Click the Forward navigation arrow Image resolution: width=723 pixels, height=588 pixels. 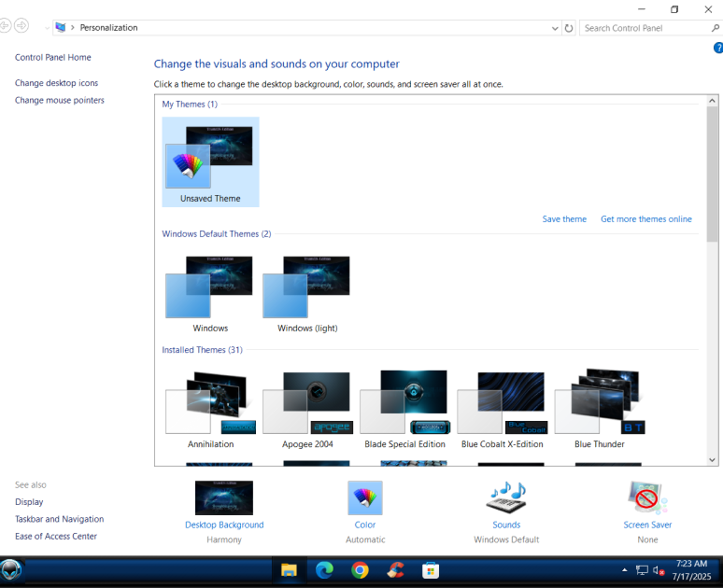click(21, 25)
